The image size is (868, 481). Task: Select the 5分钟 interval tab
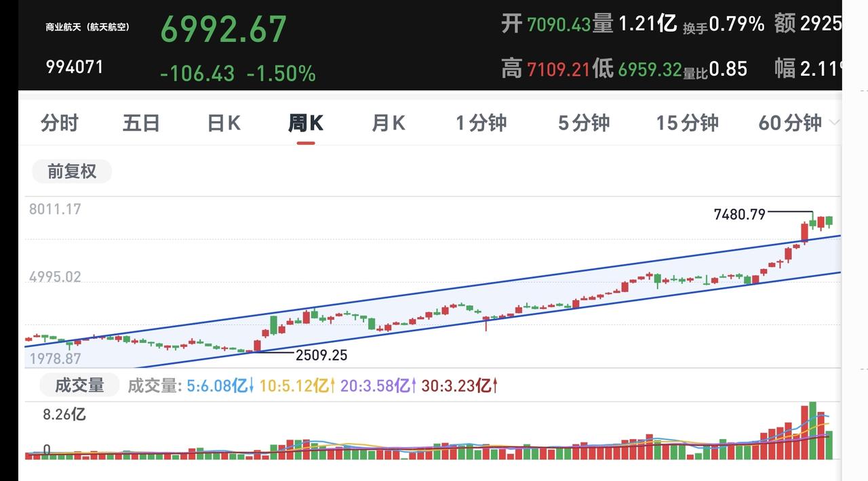click(x=584, y=123)
